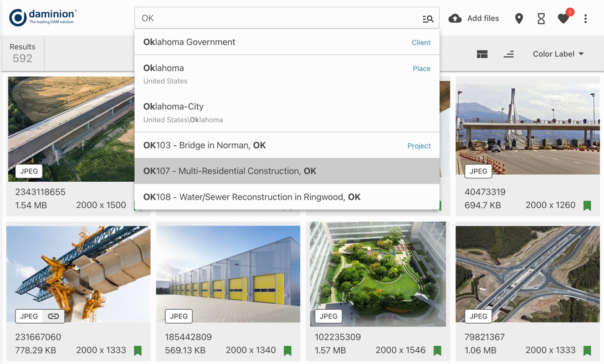Open the yellow-door warehouse thumbnail 185442809
Viewport: 604px width, 364px height.
(x=228, y=272)
